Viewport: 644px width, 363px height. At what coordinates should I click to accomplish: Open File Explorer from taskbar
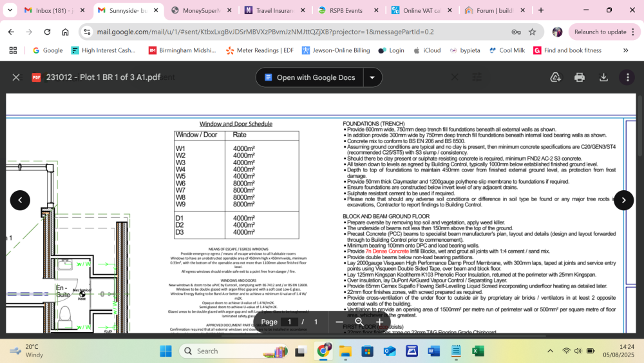[345, 351]
